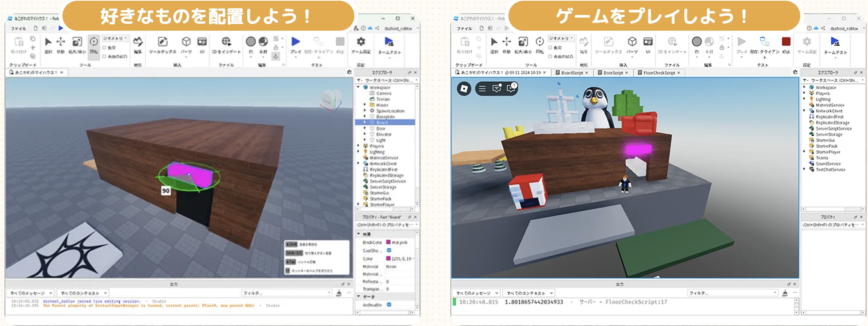Switch to FloorCheckScript tab
This screenshot has height=326, width=868.
[x=659, y=73]
